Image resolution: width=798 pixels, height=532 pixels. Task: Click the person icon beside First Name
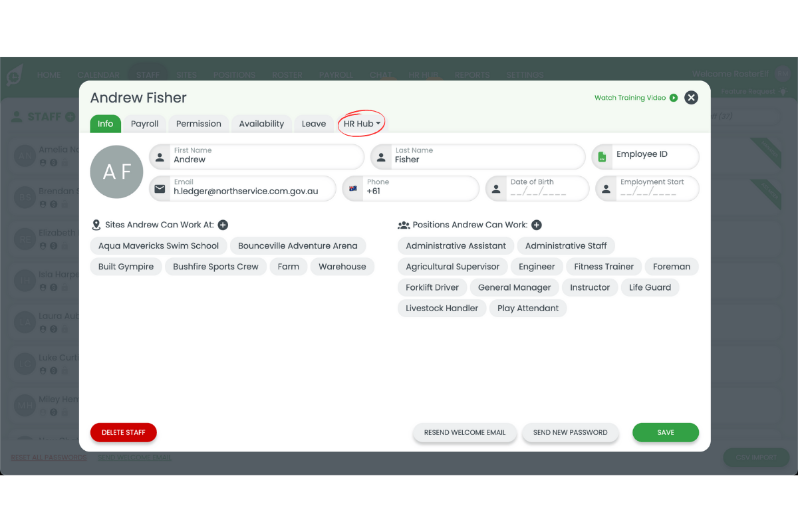pos(160,156)
